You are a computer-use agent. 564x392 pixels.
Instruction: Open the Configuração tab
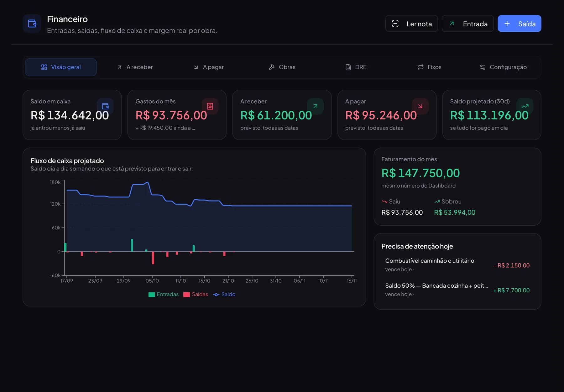click(503, 67)
